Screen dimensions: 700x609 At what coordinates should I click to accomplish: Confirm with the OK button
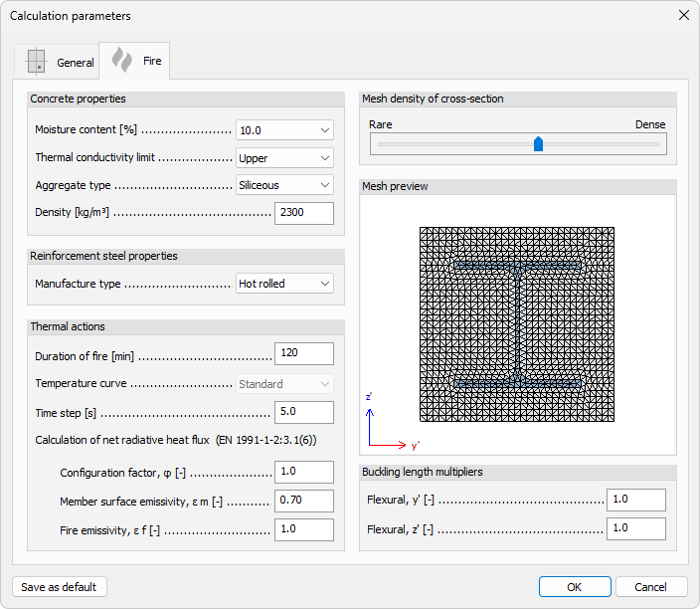pyautogui.click(x=575, y=587)
